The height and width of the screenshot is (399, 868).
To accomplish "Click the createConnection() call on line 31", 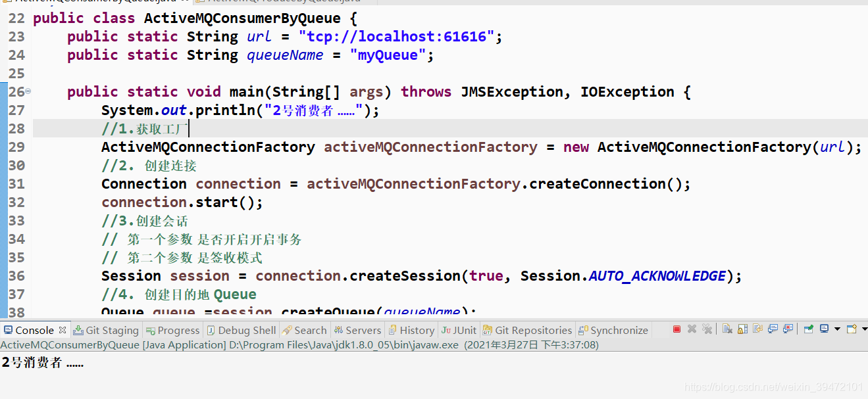I will [605, 183].
